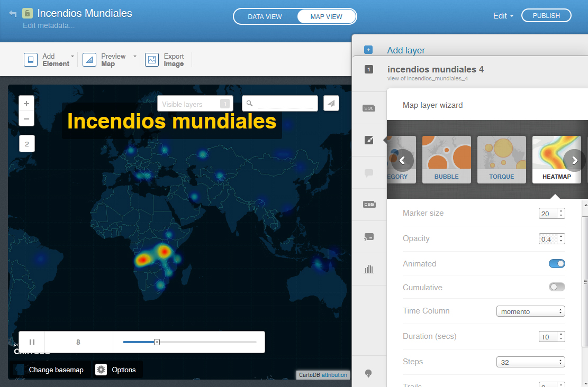Viewport: 588px width, 387px height.
Task: Zoom out the map with minus
Action: coord(26,119)
